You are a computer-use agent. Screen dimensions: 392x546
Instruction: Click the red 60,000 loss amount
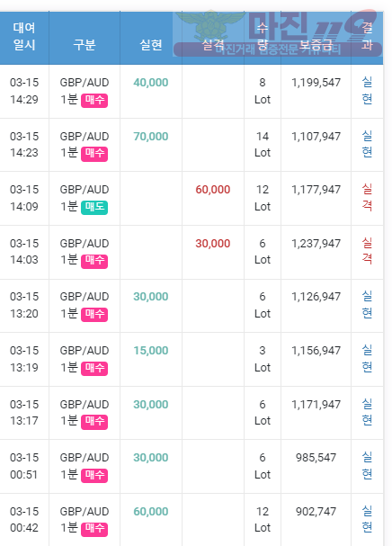pos(213,190)
